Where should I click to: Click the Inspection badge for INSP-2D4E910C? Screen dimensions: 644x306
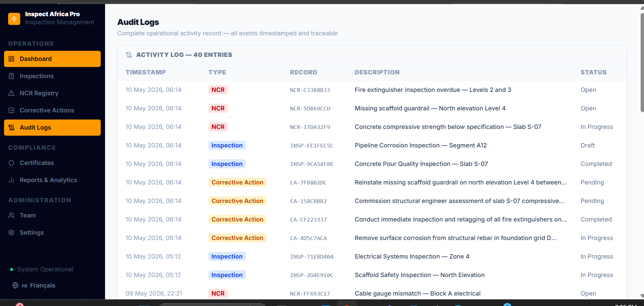point(227,275)
